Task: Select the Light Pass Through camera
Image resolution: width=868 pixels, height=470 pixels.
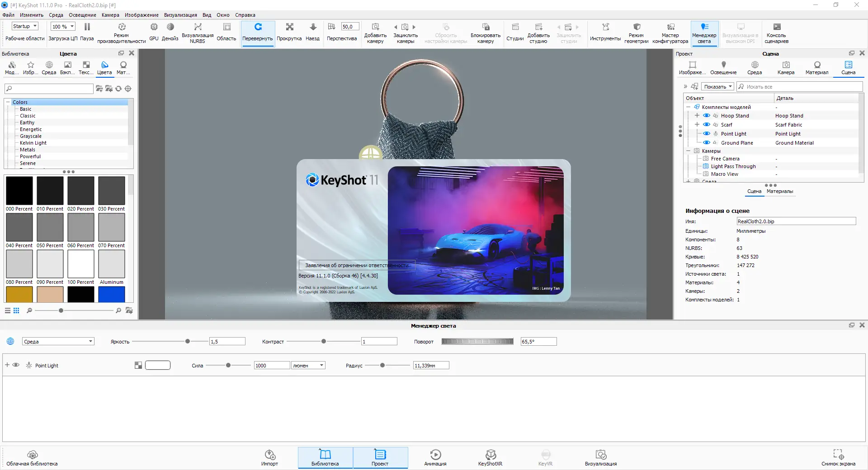Action: [733, 166]
